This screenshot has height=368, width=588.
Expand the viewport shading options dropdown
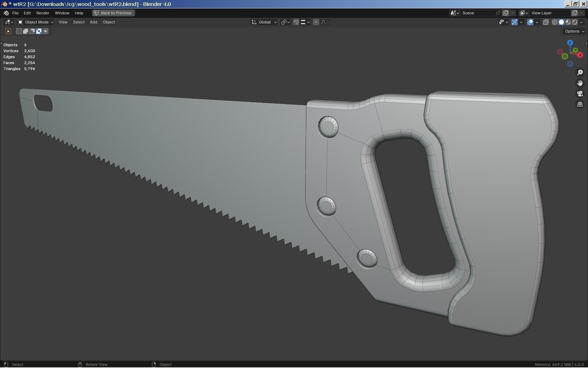click(582, 22)
